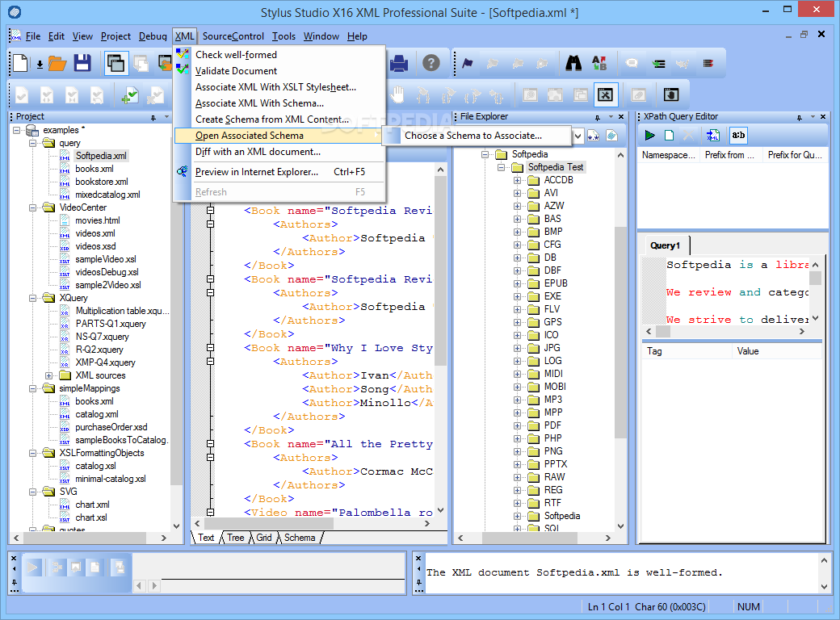Expand the XML sources folder
The width and height of the screenshot is (840, 620).
[x=49, y=376]
